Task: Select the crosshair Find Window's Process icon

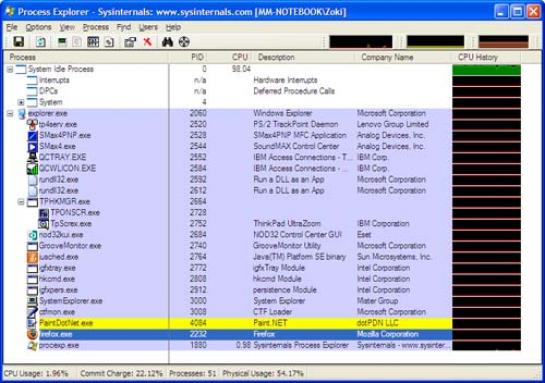Action: pos(184,42)
